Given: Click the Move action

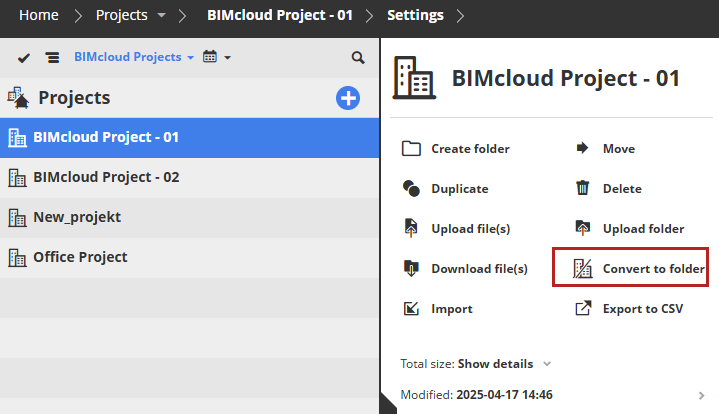Looking at the screenshot, I should (617, 149).
